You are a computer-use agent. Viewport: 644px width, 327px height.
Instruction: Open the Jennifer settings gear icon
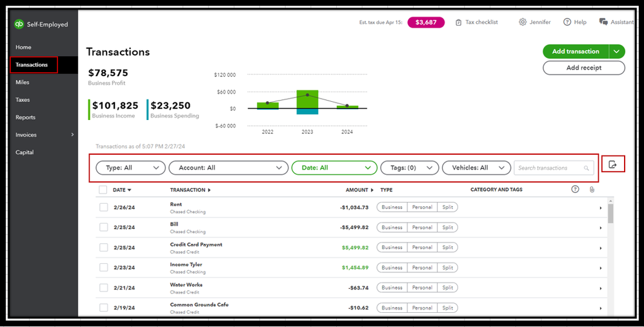click(x=523, y=22)
